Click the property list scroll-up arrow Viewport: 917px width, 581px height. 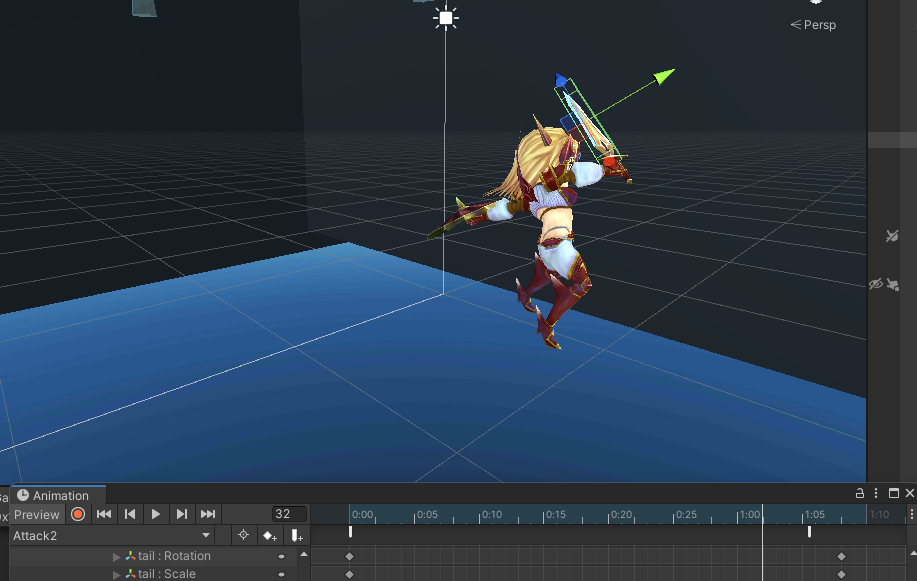pos(304,554)
